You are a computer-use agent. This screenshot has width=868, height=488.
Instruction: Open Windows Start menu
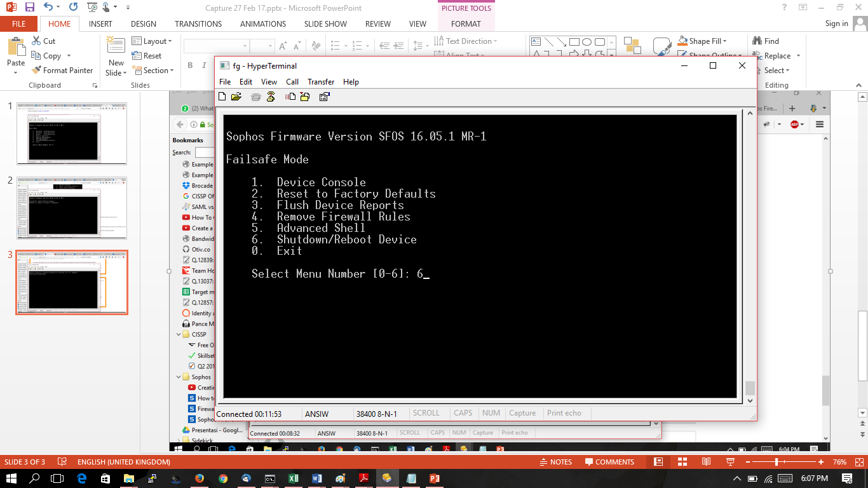13,478
